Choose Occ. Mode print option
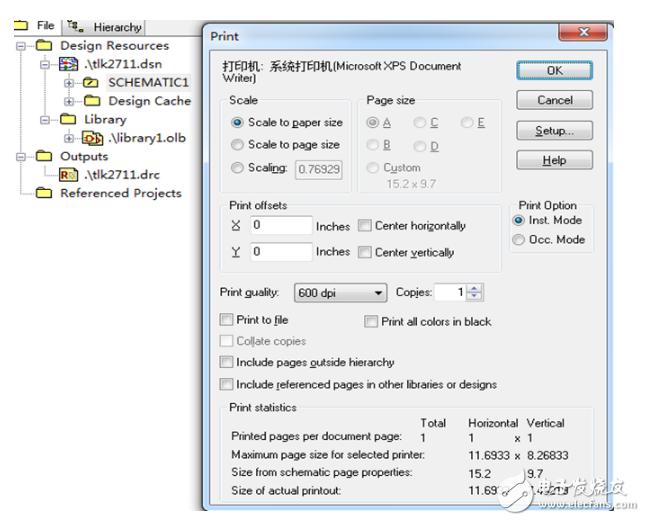Image resolution: width=645 pixels, height=521 pixels. [x=518, y=240]
